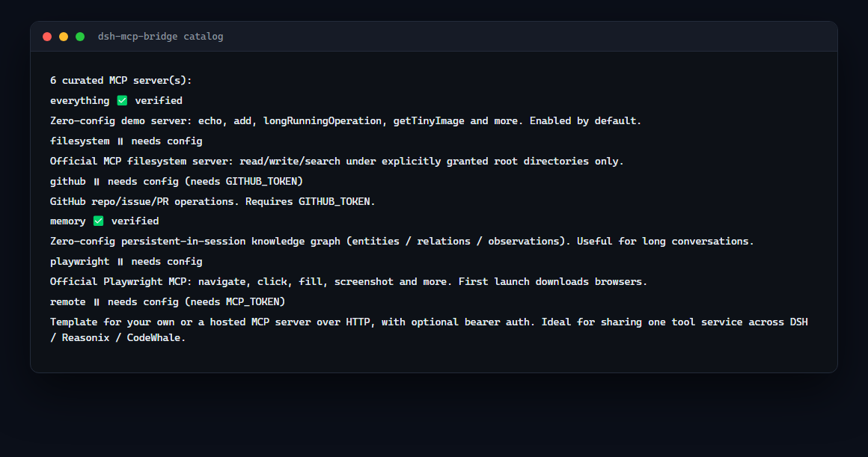Click the pause icon next to filesystem
This screenshot has height=457, width=868.
tap(120, 141)
